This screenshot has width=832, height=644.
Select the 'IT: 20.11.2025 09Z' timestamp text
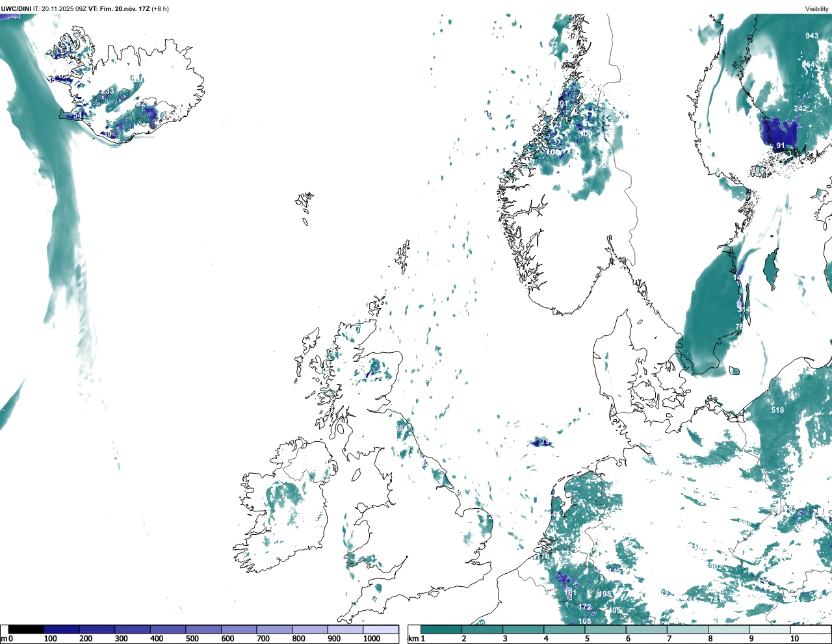click(x=60, y=8)
